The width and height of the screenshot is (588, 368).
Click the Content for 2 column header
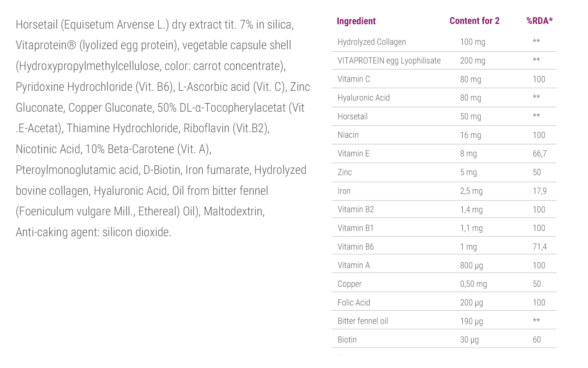474,21
